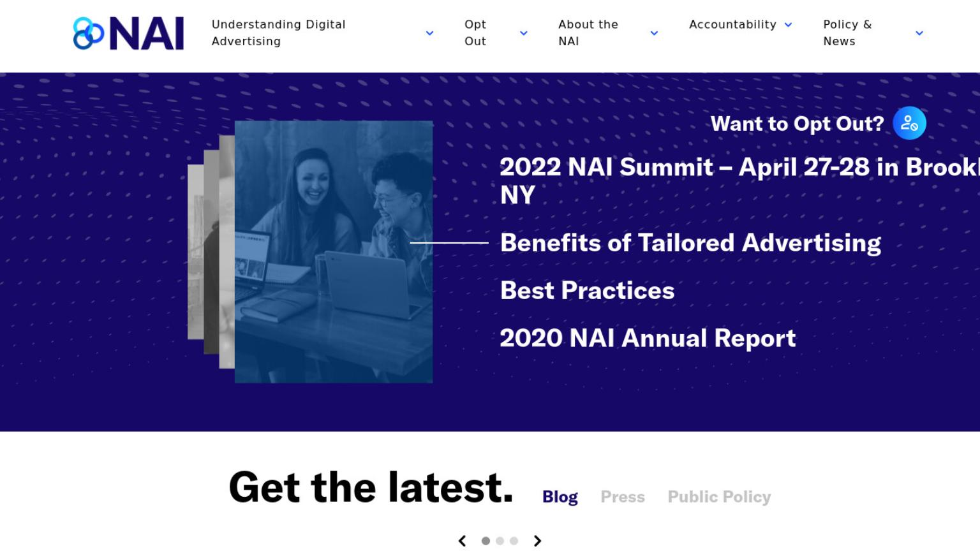Select the second carousel dot
Screen dimensions: 980x551
point(500,541)
